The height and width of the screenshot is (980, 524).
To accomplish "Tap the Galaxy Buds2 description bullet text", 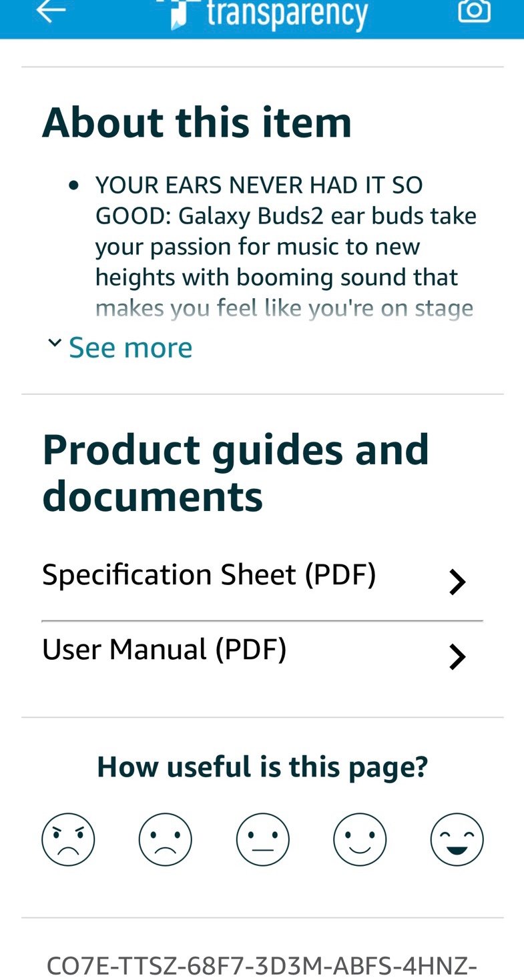I will (x=286, y=246).
